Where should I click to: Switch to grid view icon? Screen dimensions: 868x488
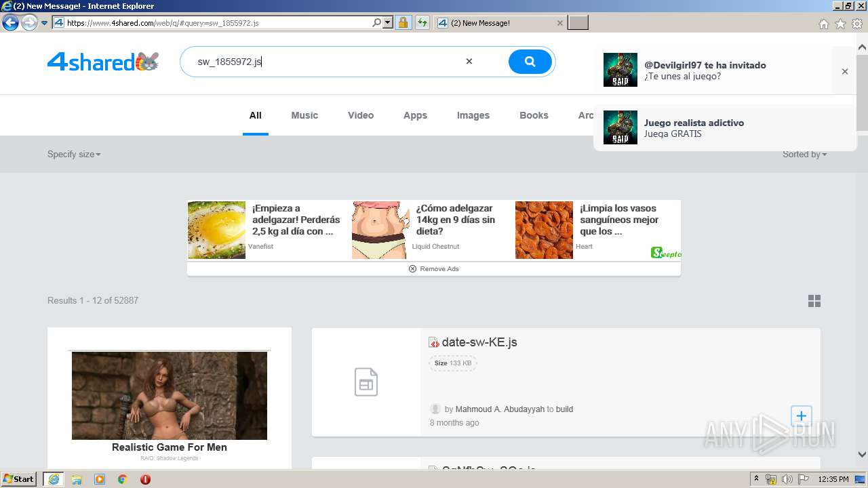[814, 301]
